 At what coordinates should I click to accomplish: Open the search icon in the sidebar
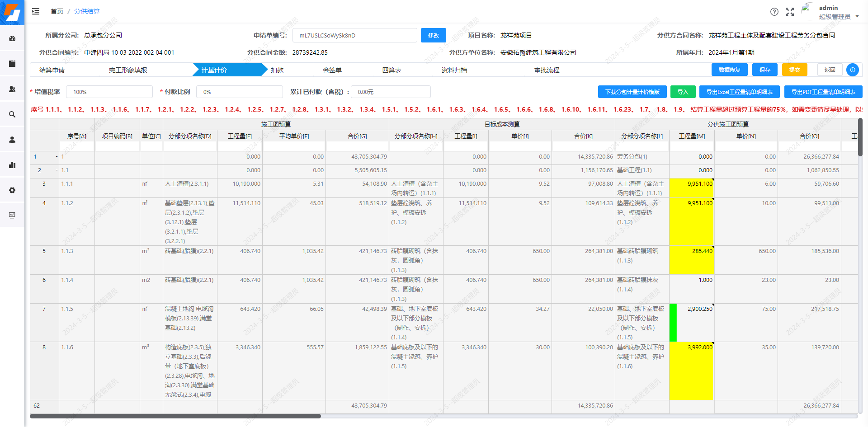[x=12, y=114]
